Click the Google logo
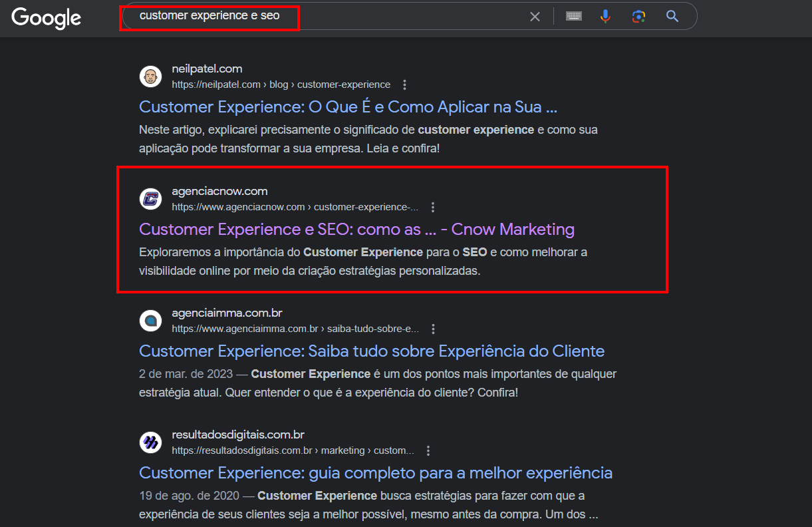This screenshot has width=812, height=527. [47, 17]
